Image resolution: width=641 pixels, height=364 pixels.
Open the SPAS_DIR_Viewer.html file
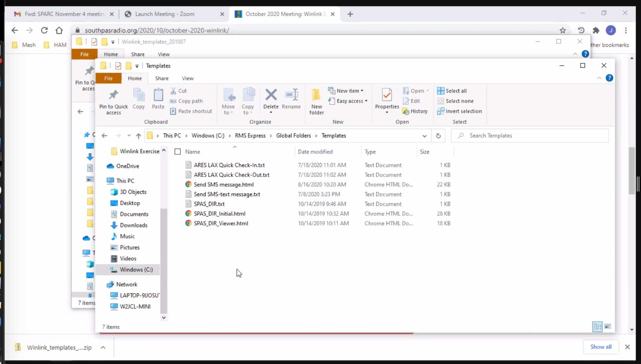pos(221,223)
